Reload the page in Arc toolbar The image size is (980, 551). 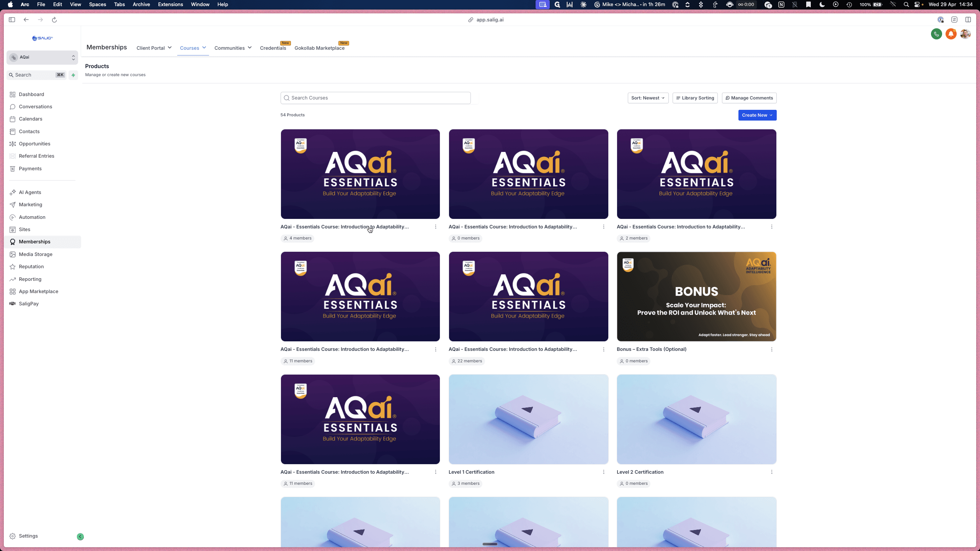click(x=54, y=20)
